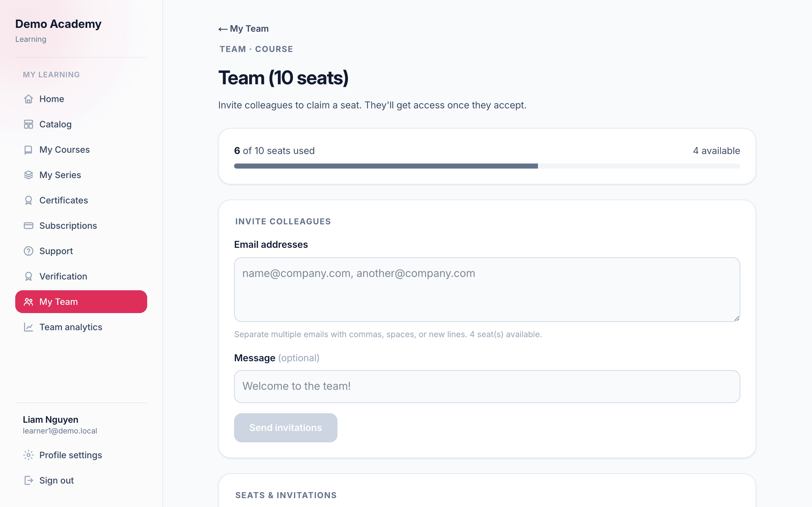Image resolution: width=812 pixels, height=507 pixels.
Task: Open the Catalog icon in sidebar
Action: (29, 125)
